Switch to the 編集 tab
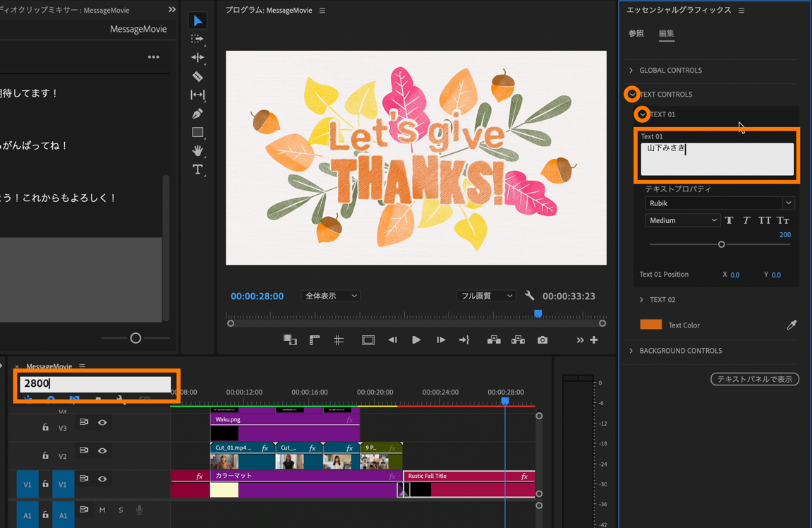 tap(667, 33)
